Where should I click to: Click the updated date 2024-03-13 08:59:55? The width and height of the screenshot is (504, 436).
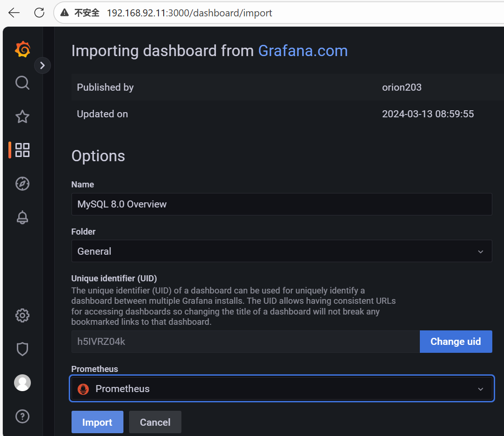(x=428, y=114)
